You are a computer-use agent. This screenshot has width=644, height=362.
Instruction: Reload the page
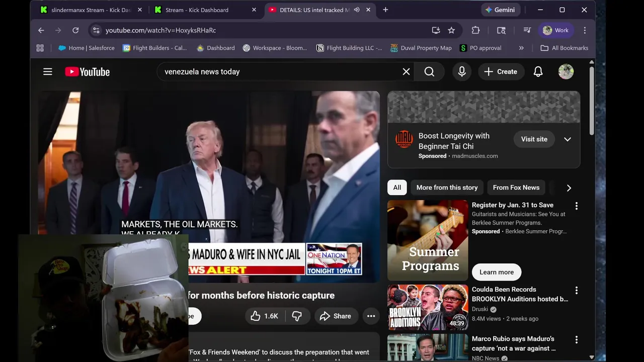pos(75,30)
